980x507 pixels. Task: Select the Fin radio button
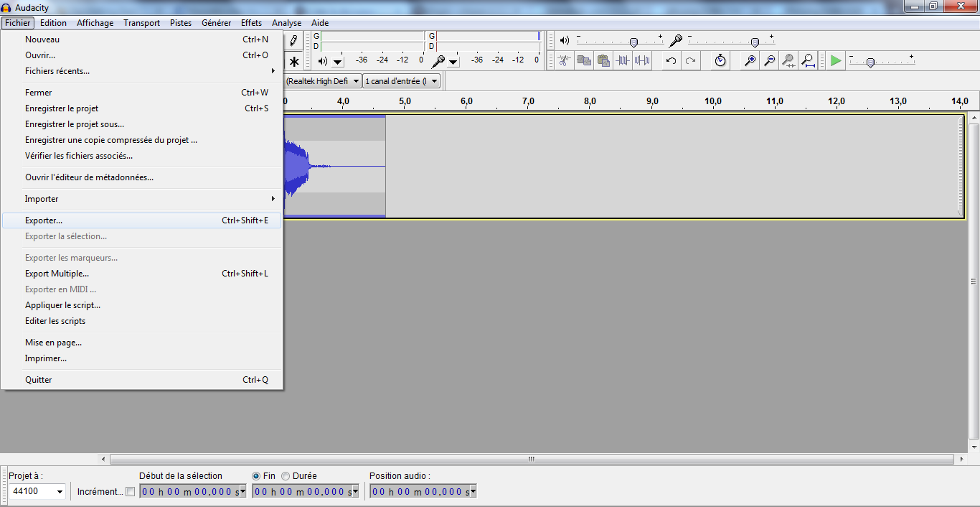click(x=256, y=475)
